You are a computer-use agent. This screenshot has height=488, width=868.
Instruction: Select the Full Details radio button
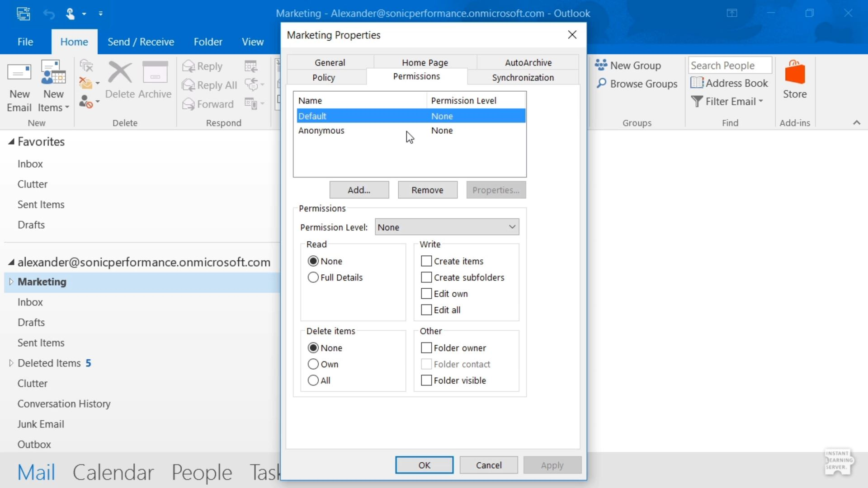(x=313, y=277)
